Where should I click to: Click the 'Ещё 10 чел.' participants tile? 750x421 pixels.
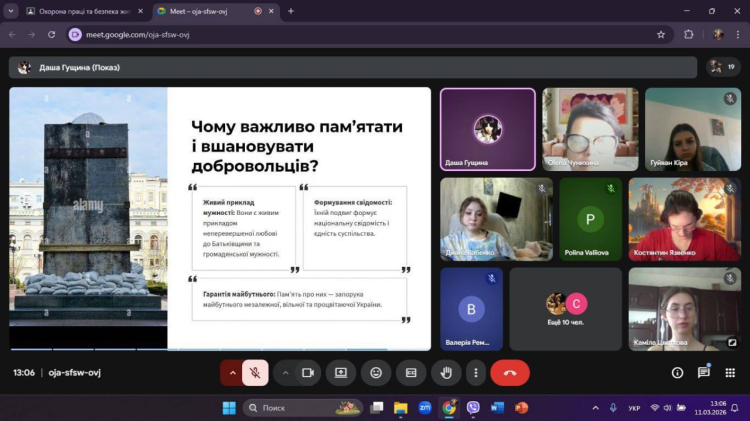565,308
